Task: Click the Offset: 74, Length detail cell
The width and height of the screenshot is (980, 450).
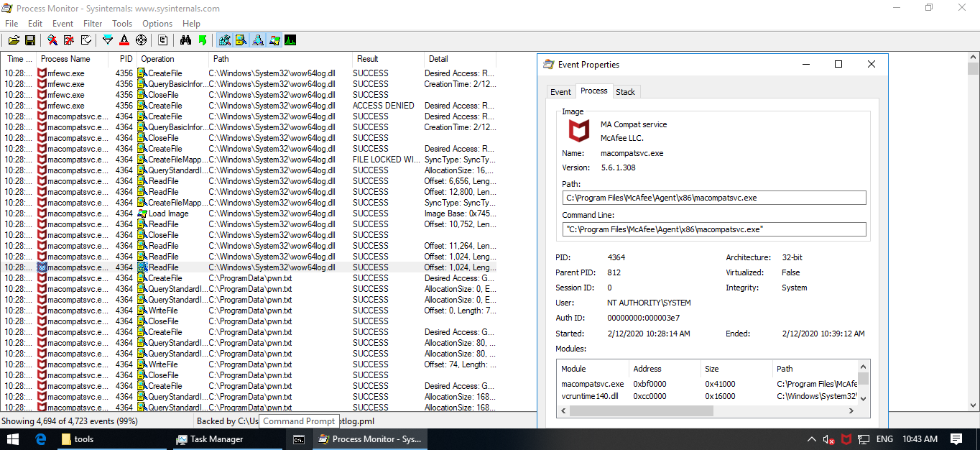Action: 460,364
